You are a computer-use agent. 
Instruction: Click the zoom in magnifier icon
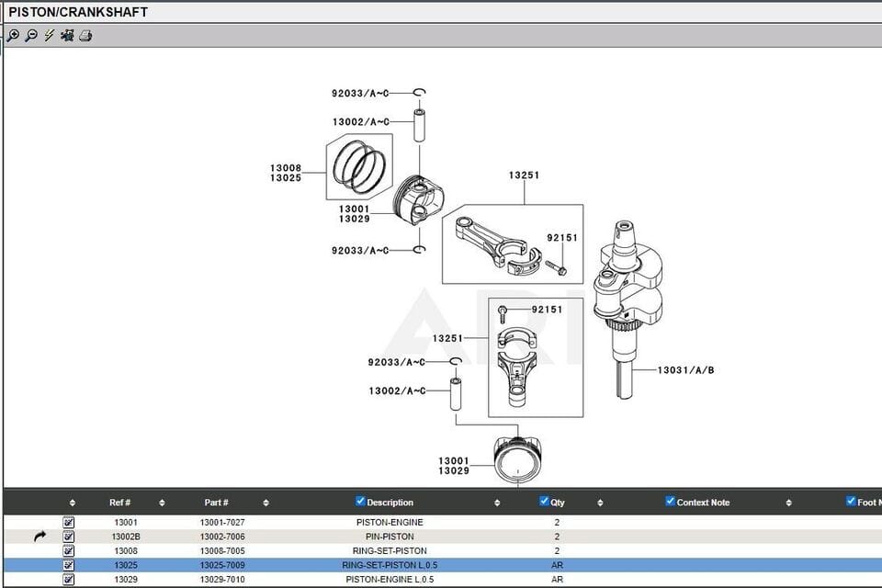click(13, 36)
